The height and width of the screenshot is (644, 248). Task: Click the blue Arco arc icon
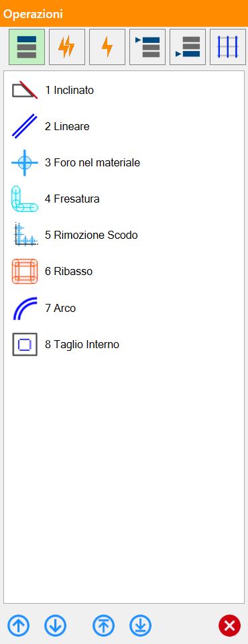(x=25, y=308)
